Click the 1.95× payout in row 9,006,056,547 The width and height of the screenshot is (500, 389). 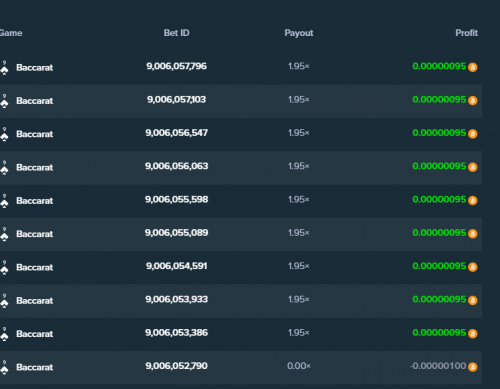pyautogui.click(x=299, y=133)
